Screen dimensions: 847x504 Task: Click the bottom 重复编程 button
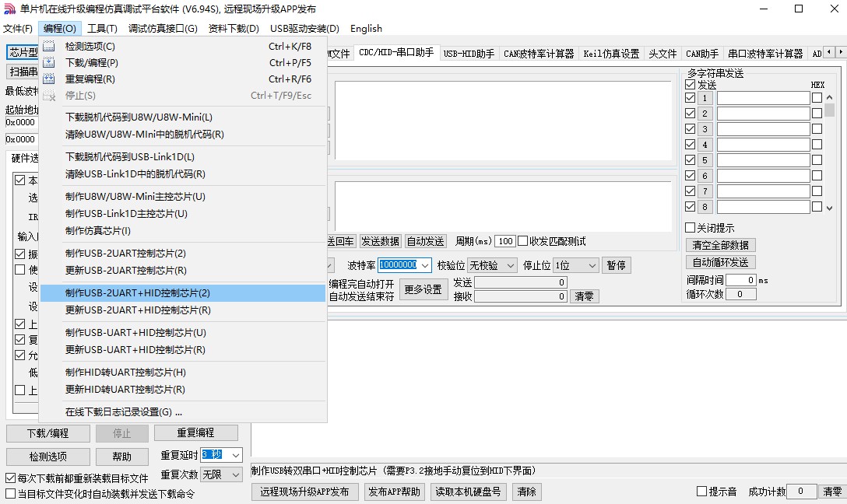[x=195, y=432]
